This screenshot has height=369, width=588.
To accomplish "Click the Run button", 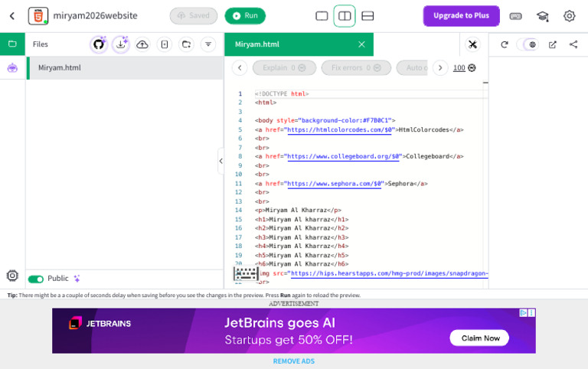I will point(245,16).
